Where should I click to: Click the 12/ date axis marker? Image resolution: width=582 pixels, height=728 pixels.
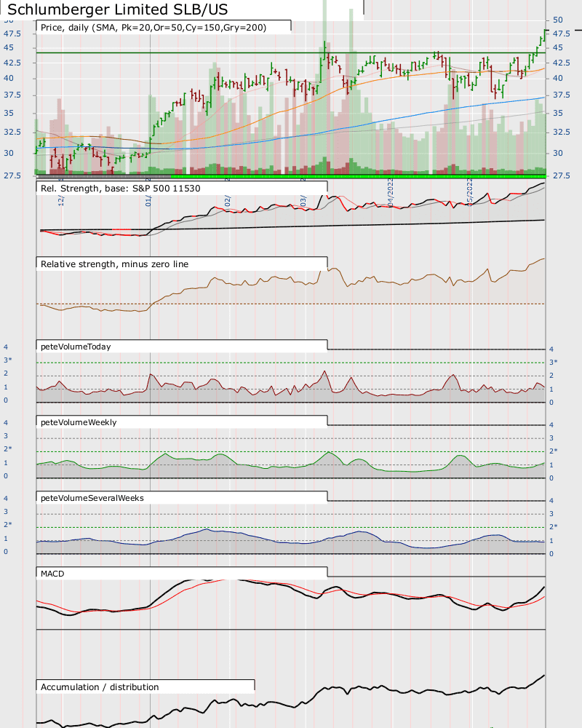[61, 201]
